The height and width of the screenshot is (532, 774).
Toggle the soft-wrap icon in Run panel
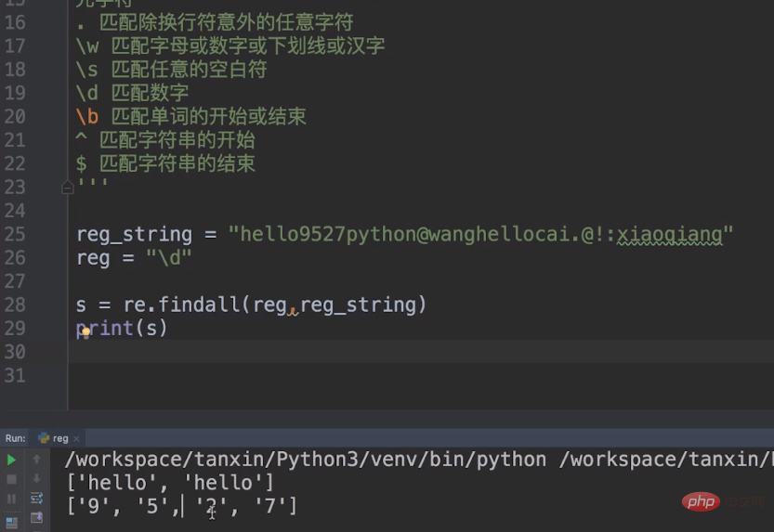[x=36, y=498]
